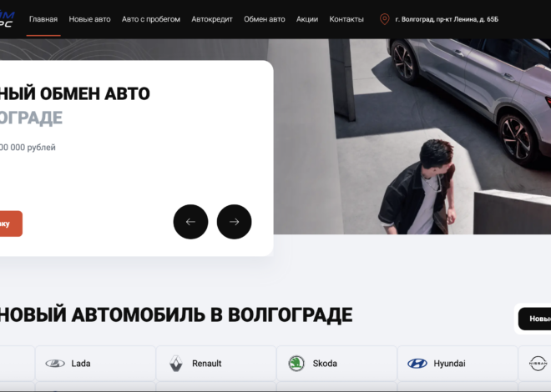This screenshot has width=551, height=392.
Task: Open Авто с пробегом page
Action: pyautogui.click(x=151, y=19)
